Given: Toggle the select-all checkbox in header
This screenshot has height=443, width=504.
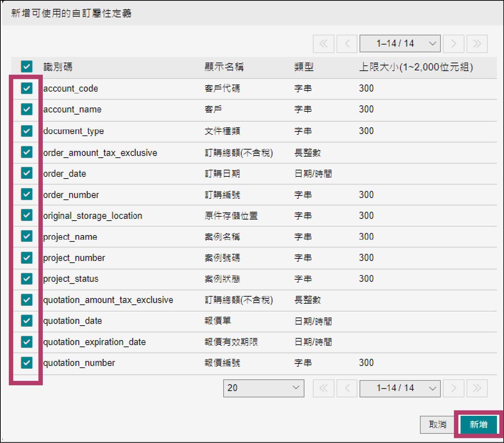Looking at the screenshot, I should [x=27, y=66].
